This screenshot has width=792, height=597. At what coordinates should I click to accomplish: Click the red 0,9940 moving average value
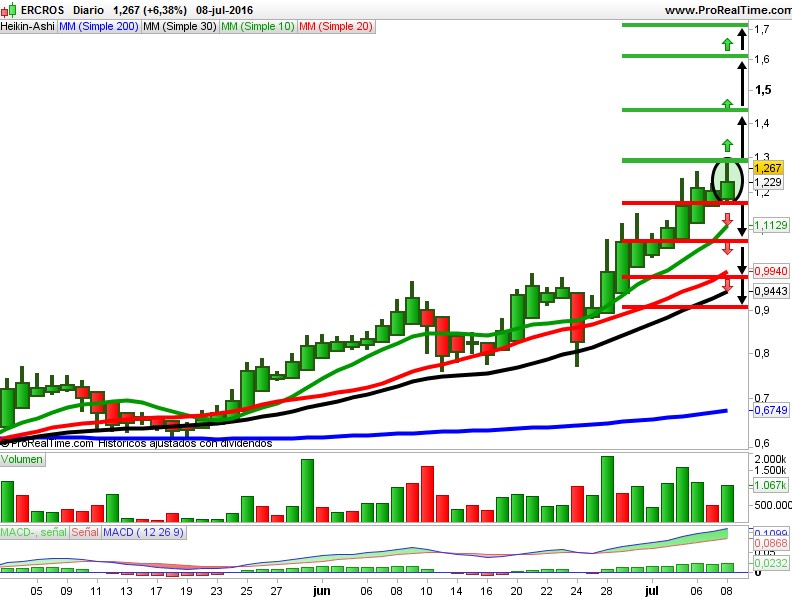770,271
